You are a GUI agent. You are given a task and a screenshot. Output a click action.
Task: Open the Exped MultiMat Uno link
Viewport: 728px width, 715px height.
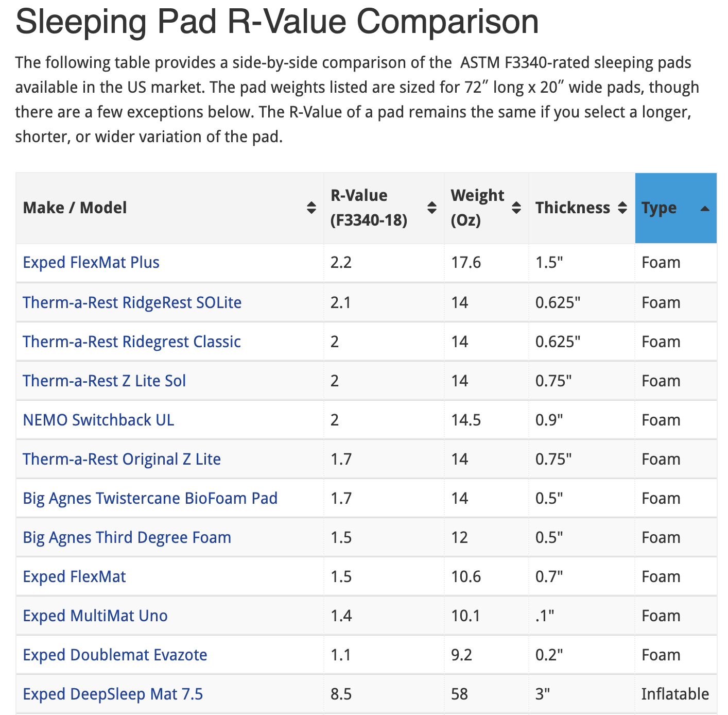[x=95, y=616]
